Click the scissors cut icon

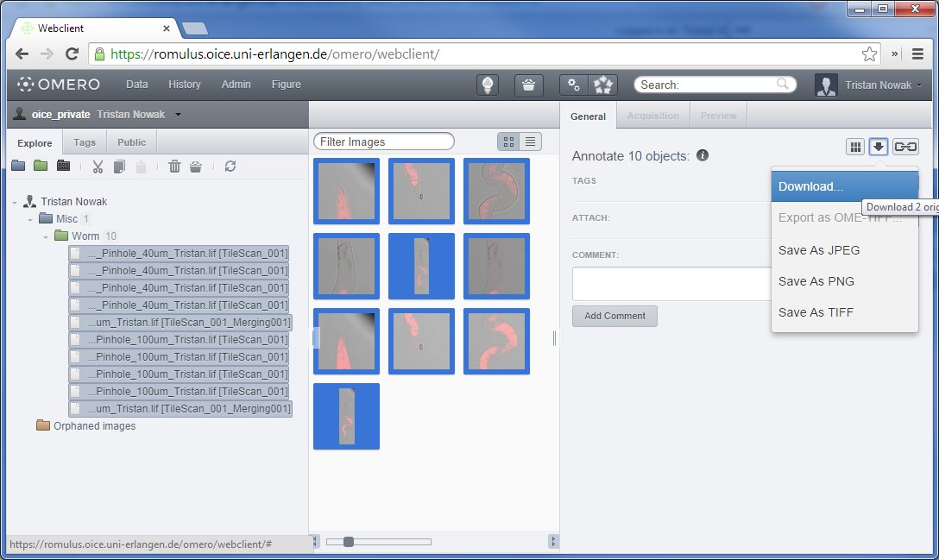click(x=98, y=166)
